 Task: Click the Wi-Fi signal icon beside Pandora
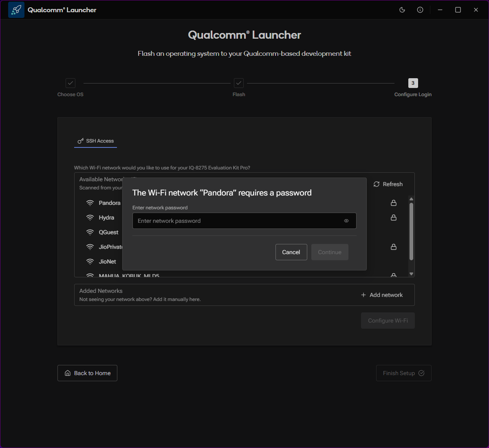(90, 203)
